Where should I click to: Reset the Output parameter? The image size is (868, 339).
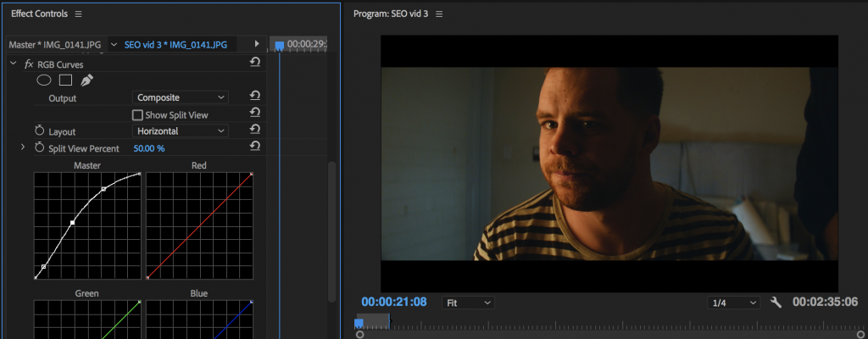(255, 95)
